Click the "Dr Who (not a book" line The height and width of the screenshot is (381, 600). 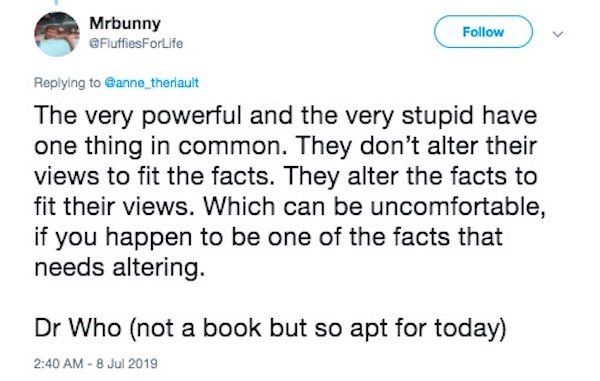coord(270,328)
